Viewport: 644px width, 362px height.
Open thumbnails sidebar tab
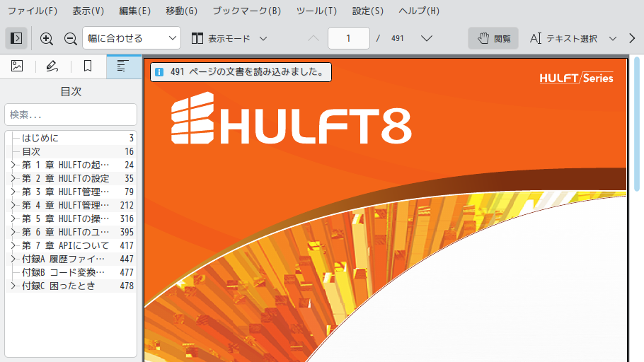click(17, 66)
